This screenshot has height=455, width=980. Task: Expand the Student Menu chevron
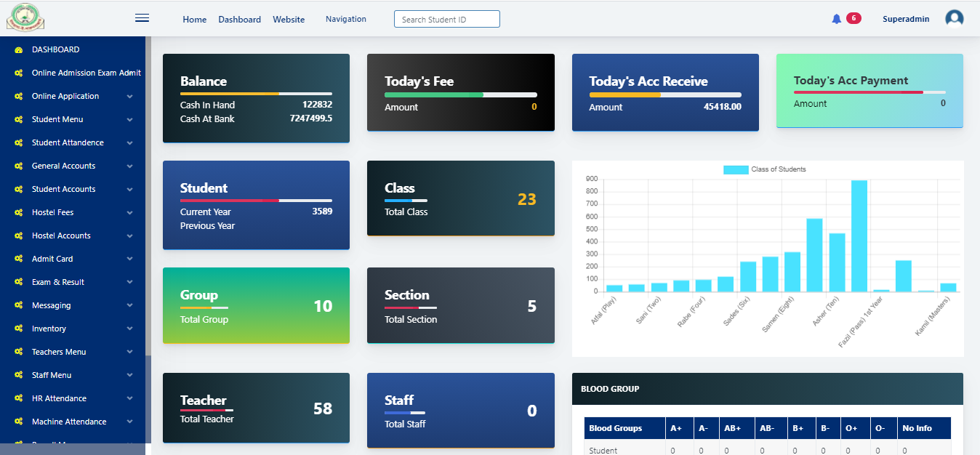(x=129, y=120)
